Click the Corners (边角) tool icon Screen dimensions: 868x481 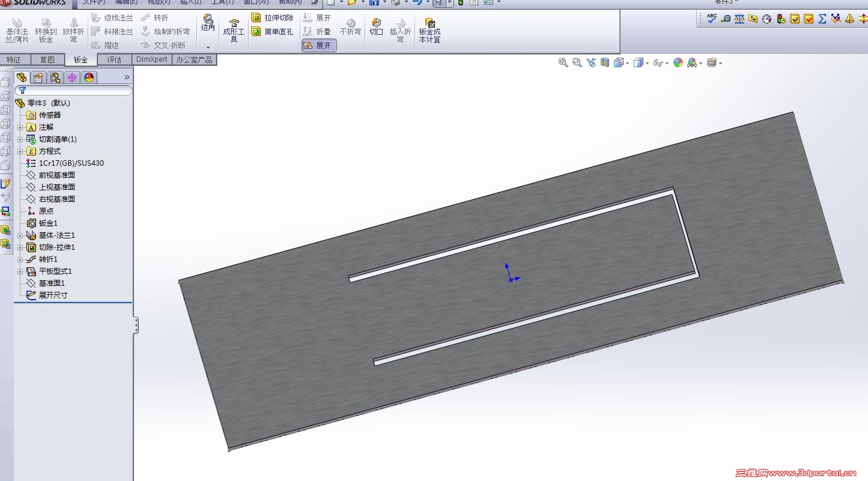click(x=208, y=24)
